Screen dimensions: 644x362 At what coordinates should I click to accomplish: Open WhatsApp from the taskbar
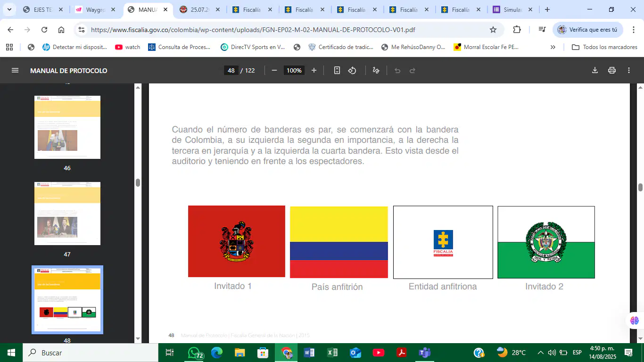[194, 353]
